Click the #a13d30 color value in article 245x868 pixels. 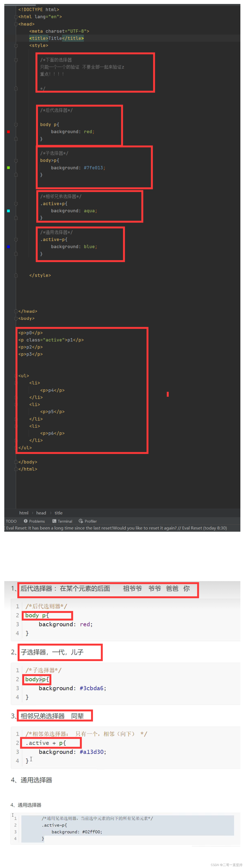tap(91, 752)
